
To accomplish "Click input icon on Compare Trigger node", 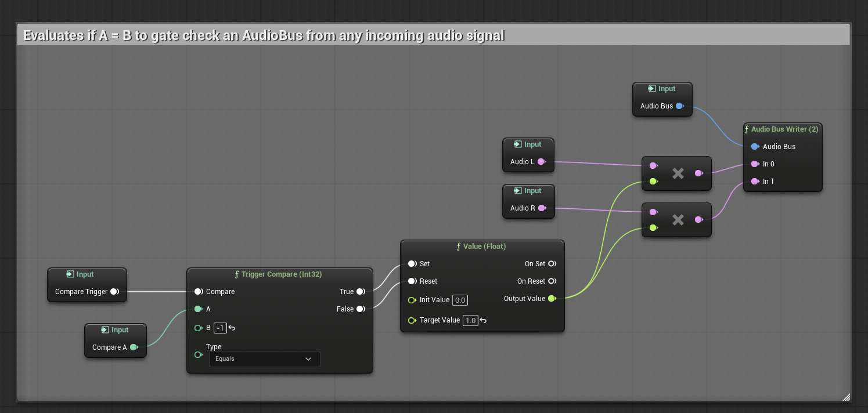I will 70,274.
